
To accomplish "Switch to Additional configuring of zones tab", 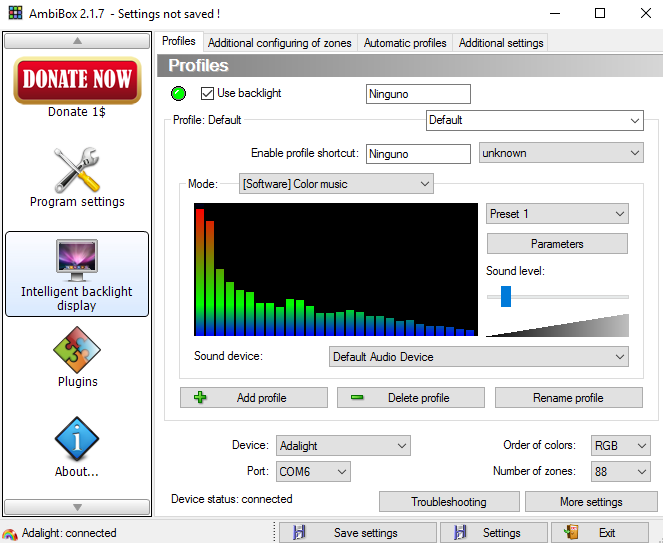I will coord(280,43).
